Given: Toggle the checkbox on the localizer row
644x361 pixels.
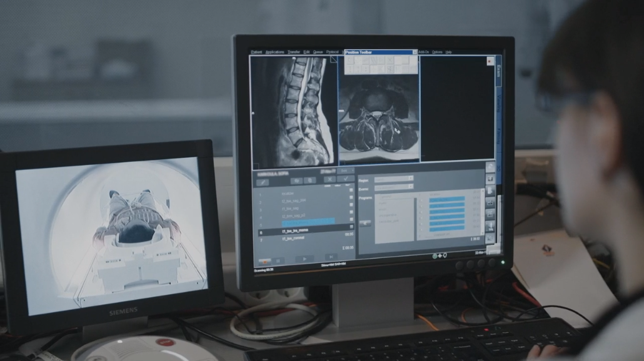Looking at the screenshot, I should pyautogui.click(x=351, y=190).
